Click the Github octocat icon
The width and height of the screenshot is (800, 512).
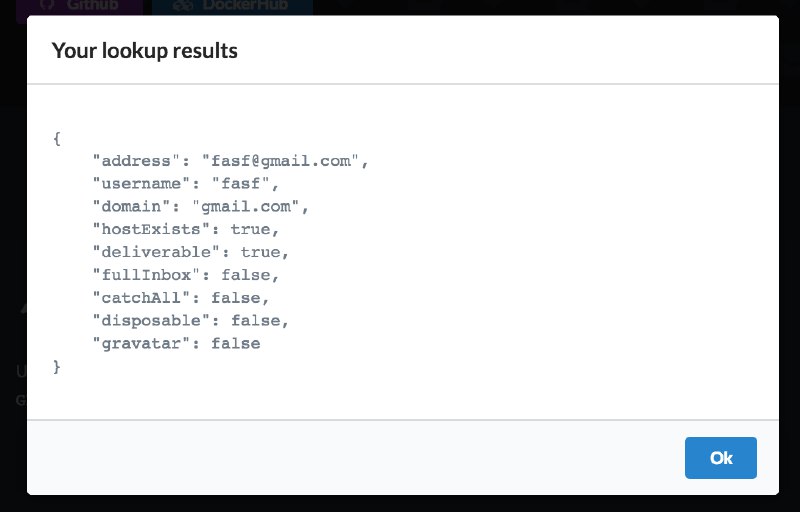[x=47, y=5]
